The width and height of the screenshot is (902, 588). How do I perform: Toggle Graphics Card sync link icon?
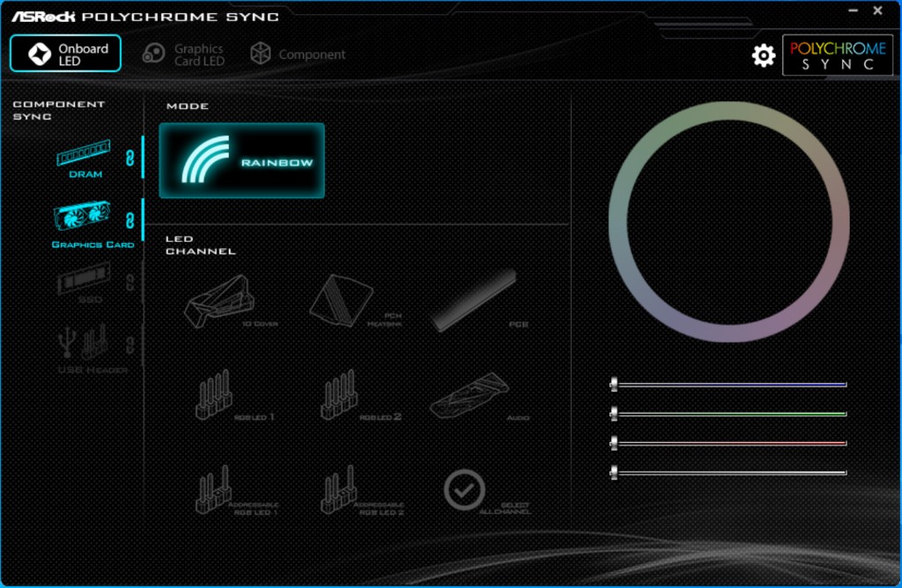[x=129, y=220]
